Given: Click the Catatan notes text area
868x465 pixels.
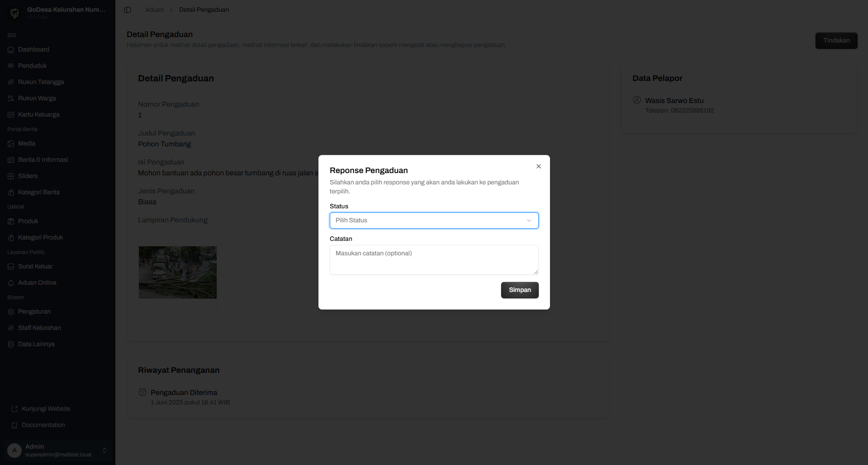Looking at the screenshot, I should pyautogui.click(x=434, y=260).
